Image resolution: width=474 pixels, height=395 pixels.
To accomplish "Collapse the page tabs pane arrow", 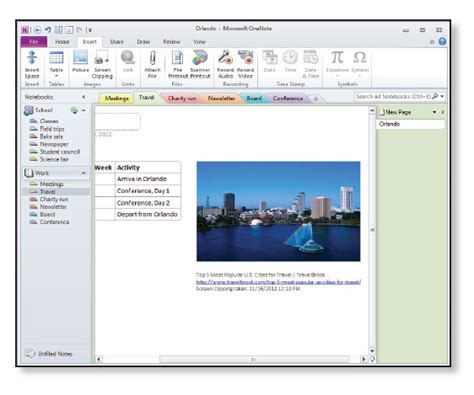I will click(x=443, y=112).
